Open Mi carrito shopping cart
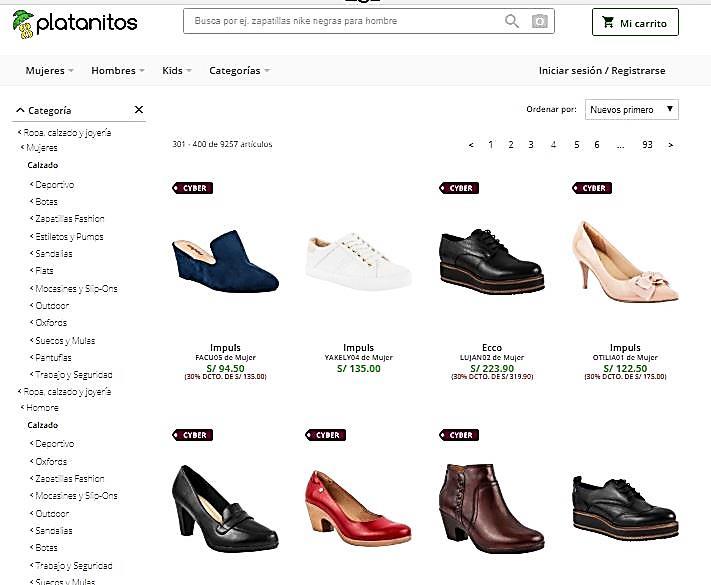Screen dimensions: 711x585 point(635,22)
